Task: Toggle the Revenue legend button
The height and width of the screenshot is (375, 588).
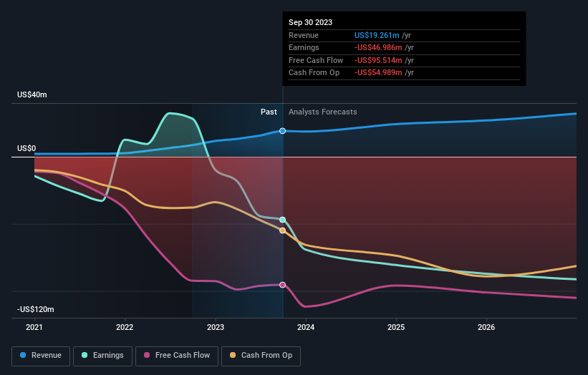Action: 41,356
